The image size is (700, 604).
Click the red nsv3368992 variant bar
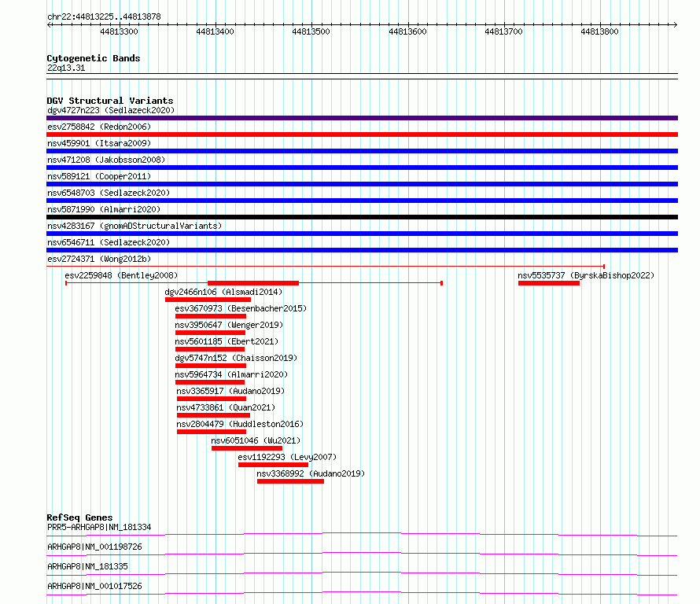click(x=291, y=481)
